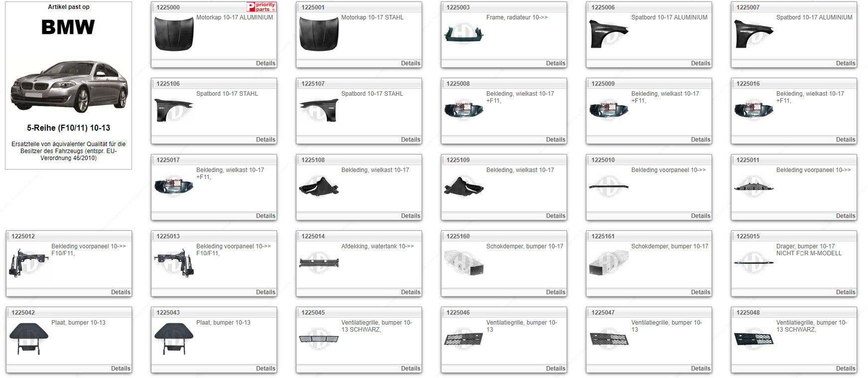View the bumper carrier image 1225015
The height and width of the screenshot is (378, 868).
pyautogui.click(x=754, y=263)
